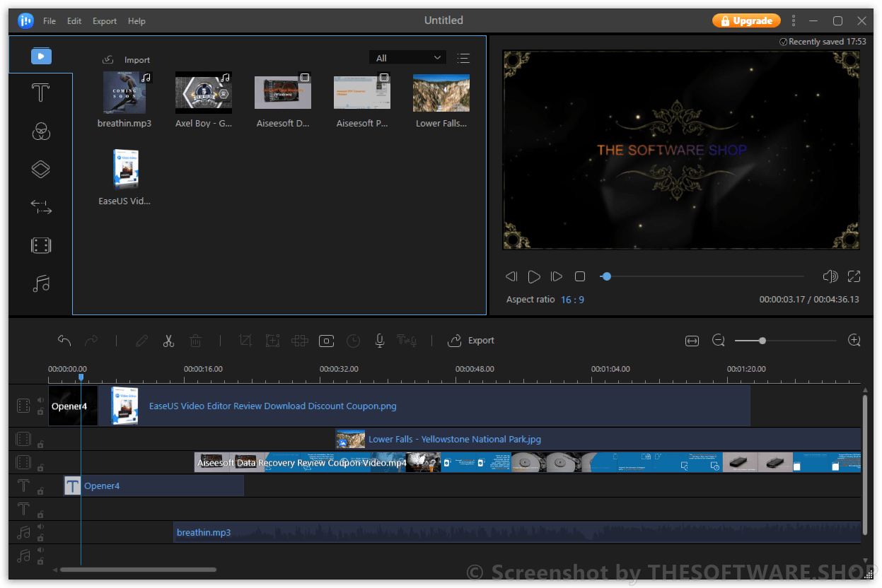Mute the breathin.mp3 audio track
The image size is (882, 588).
[40, 527]
